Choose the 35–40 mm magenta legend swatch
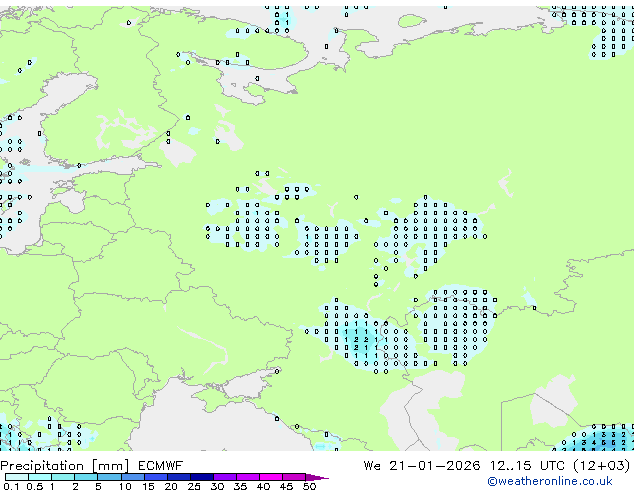Viewport: 634px width, 490px height. point(251,477)
